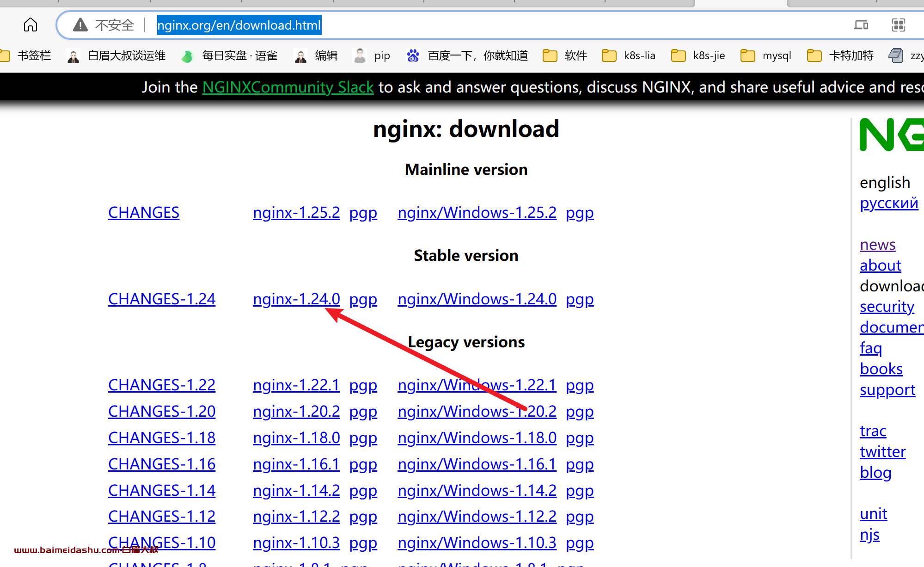This screenshot has height=567, width=924.
Task: Click pgp link next to nginx/Windows-1.25.2
Action: tap(580, 213)
